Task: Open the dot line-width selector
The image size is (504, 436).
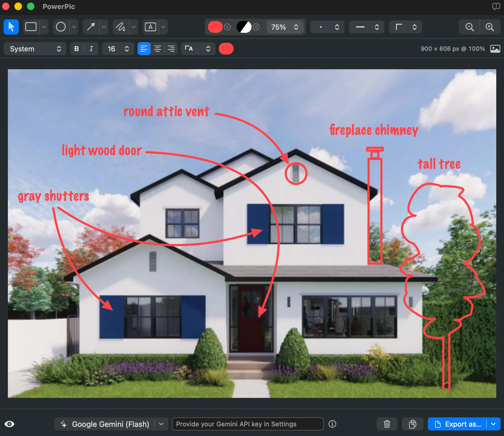Action: coord(327,27)
